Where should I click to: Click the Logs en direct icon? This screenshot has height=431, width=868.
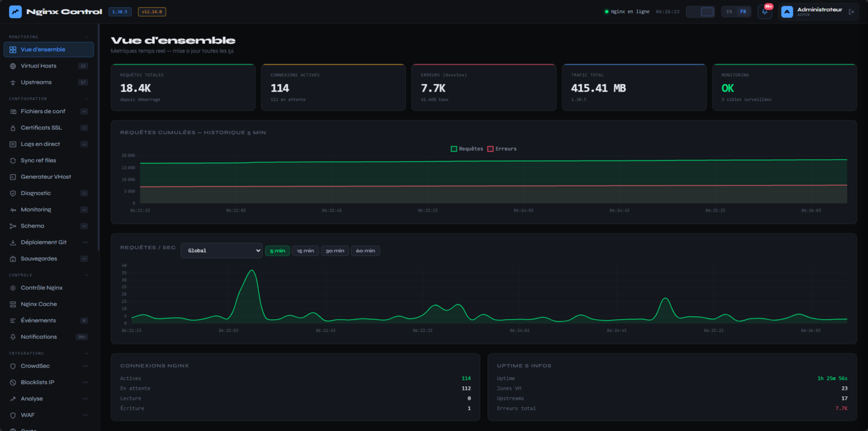coord(13,144)
